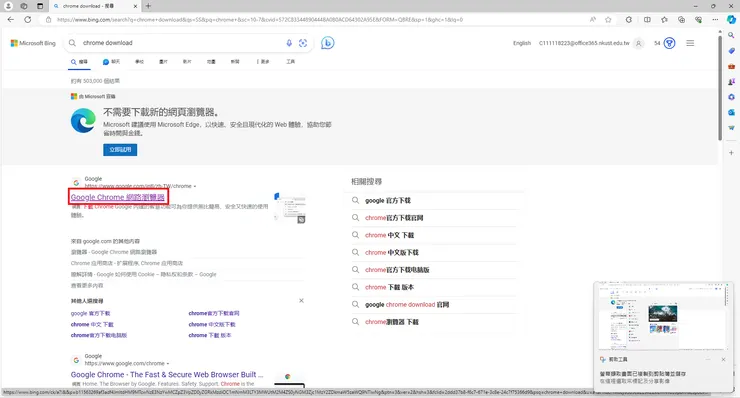Open the Copilot sidebar icon

click(x=731, y=20)
